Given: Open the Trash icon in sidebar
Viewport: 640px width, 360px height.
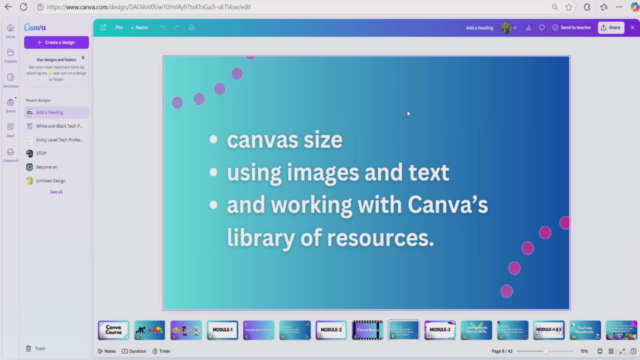Looking at the screenshot, I should (29, 348).
